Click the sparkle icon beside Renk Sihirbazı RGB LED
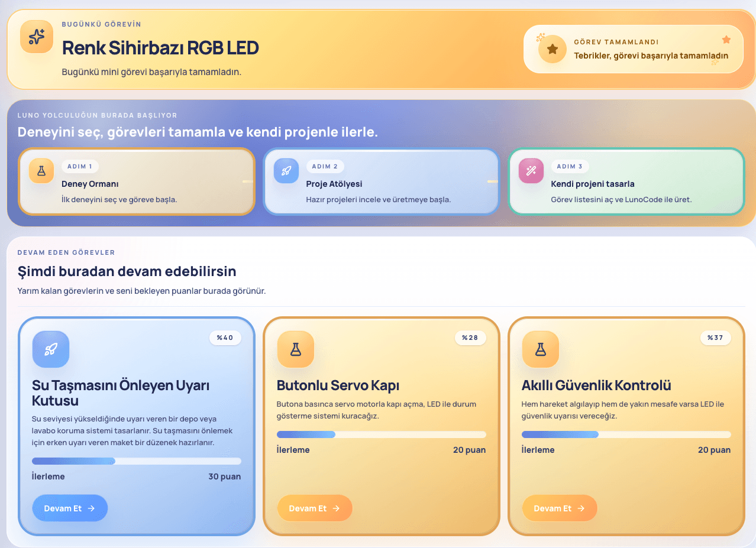Screen dimensions: 756x548 (x=37, y=37)
